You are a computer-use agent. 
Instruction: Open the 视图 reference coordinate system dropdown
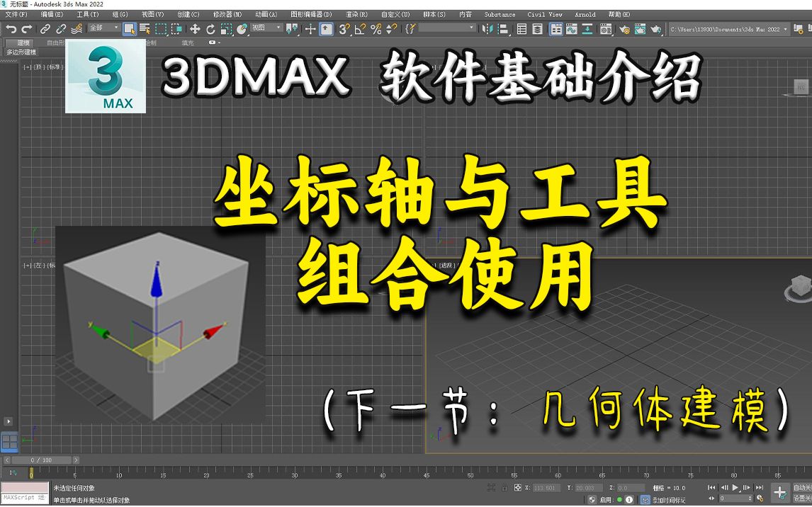point(266,28)
